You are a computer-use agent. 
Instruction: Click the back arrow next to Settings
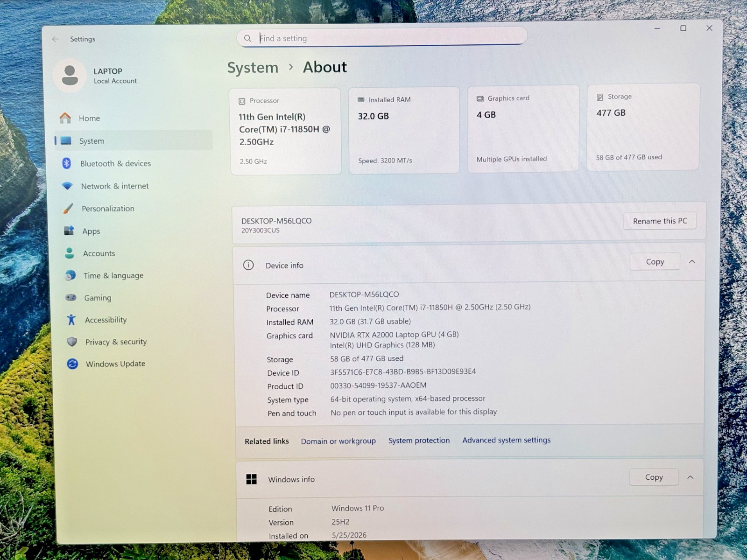56,39
